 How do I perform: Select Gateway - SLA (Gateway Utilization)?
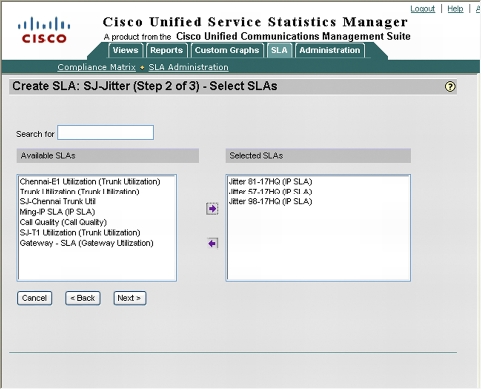(87, 243)
